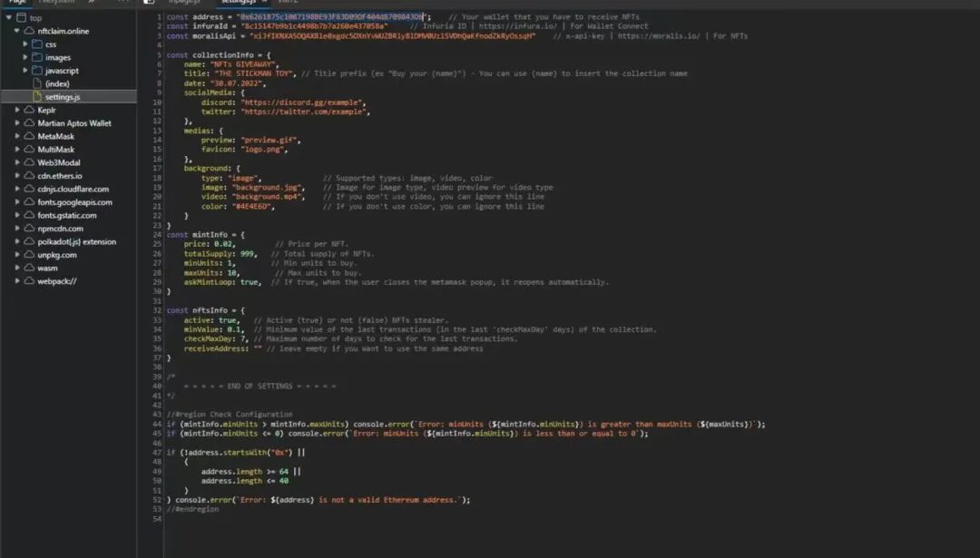This screenshot has width=980, height=558.
Task: Click the polkadot{.js} extension cloud icon
Action: (x=29, y=241)
